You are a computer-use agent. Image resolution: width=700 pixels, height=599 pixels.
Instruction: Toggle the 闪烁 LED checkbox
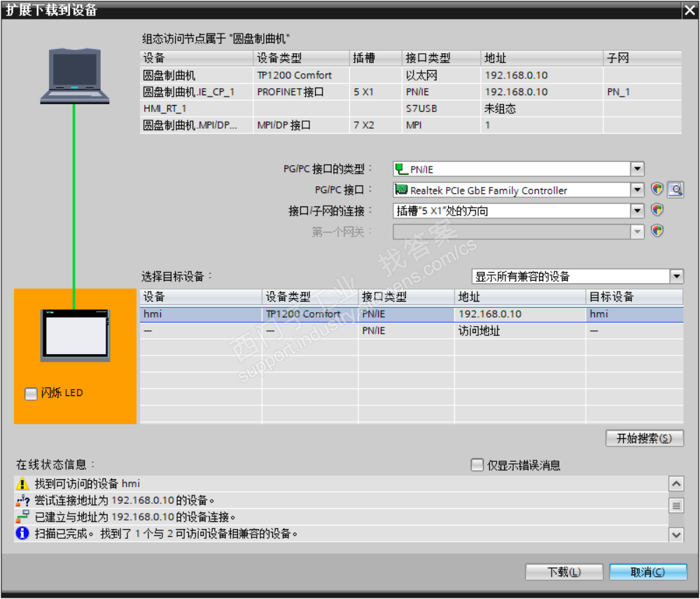point(31,394)
